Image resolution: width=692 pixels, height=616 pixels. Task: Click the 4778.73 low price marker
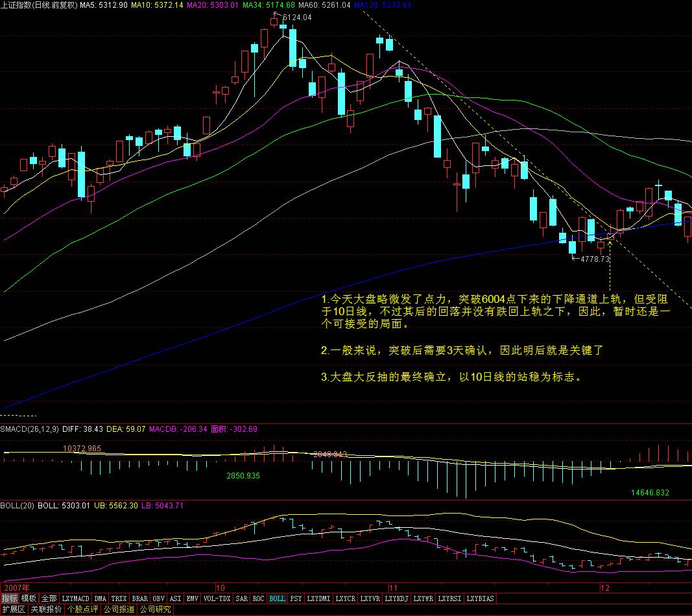595,259
